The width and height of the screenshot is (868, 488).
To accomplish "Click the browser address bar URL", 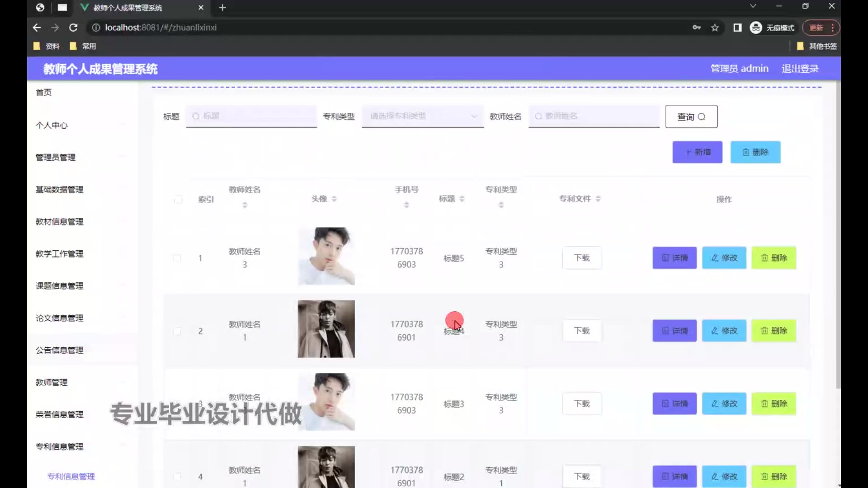I will tap(160, 28).
